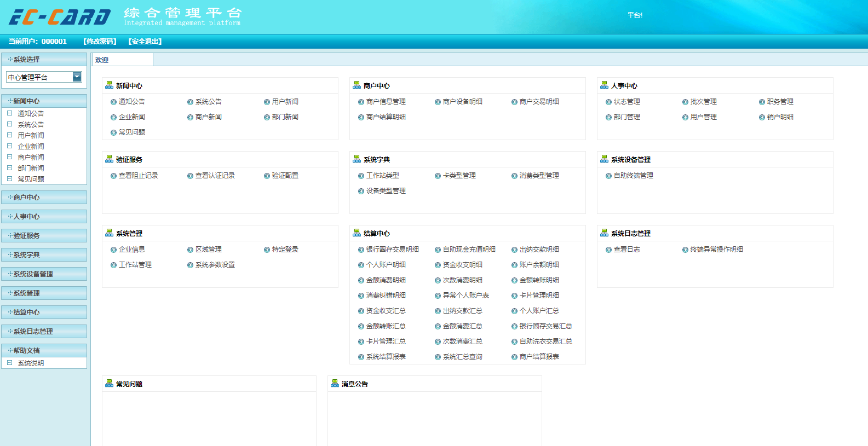Click the 结算中心 panel header icon

357,233
